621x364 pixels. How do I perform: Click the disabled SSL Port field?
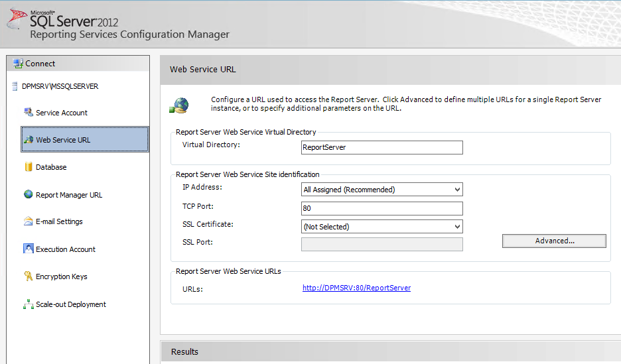tap(381, 244)
